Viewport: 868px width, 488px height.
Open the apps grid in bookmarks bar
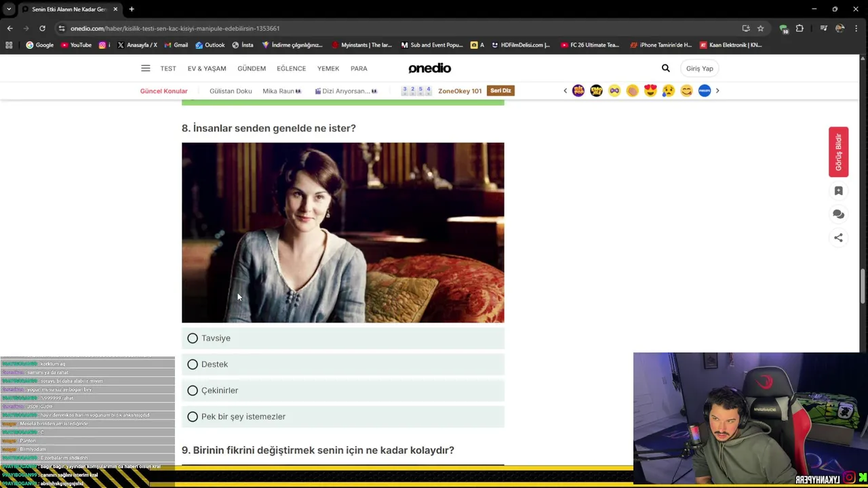coord(9,45)
